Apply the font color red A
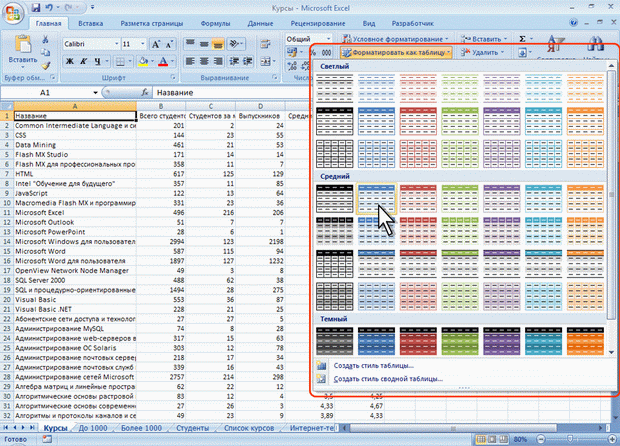The width and height of the screenshot is (620, 446). [x=163, y=61]
